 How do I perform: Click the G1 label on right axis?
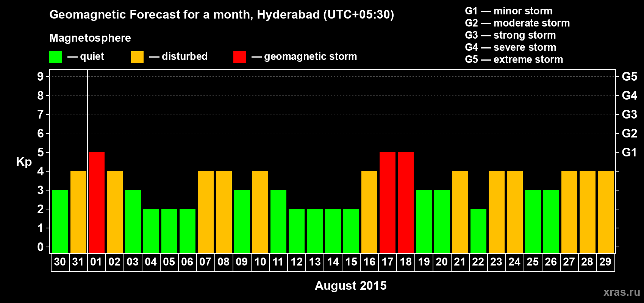point(629,152)
